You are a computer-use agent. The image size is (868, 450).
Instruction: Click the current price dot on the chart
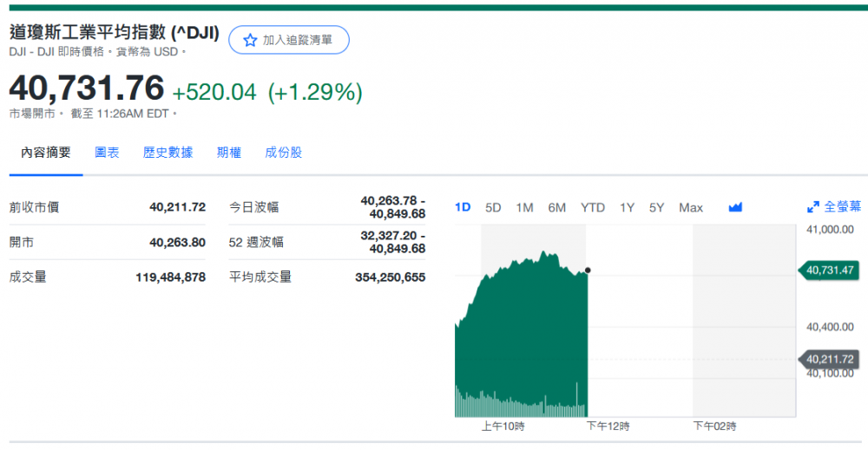coord(588,271)
